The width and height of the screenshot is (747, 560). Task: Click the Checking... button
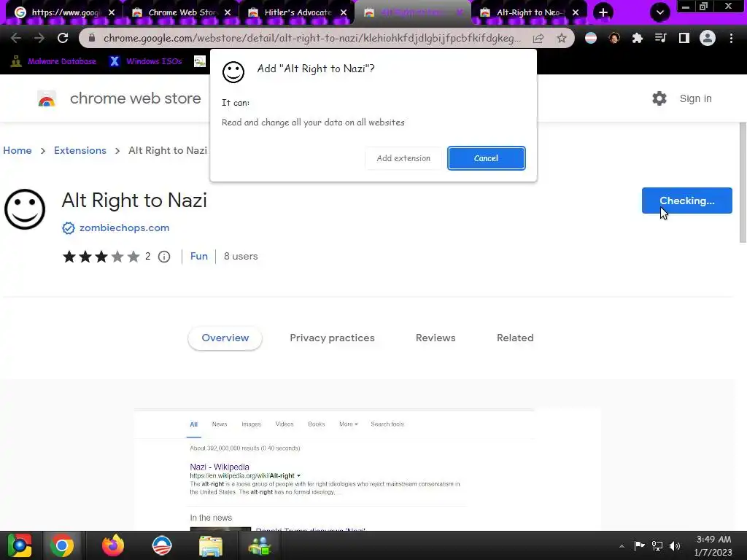[x=686, y=201]
